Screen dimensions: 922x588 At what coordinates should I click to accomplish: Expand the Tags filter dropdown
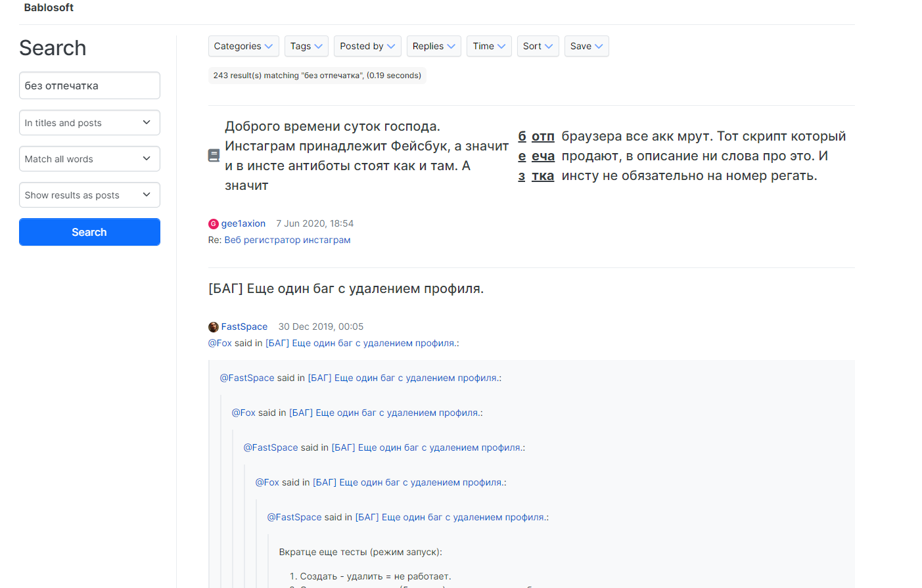pos(306,46)
